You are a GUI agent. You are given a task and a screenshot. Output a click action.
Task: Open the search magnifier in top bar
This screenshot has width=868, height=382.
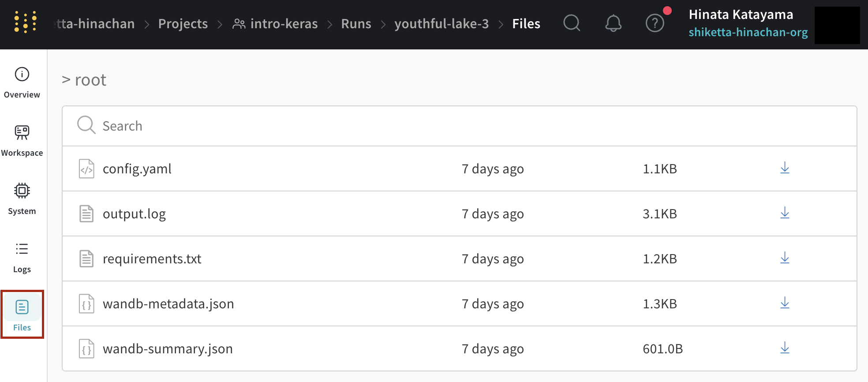point(572,23)
